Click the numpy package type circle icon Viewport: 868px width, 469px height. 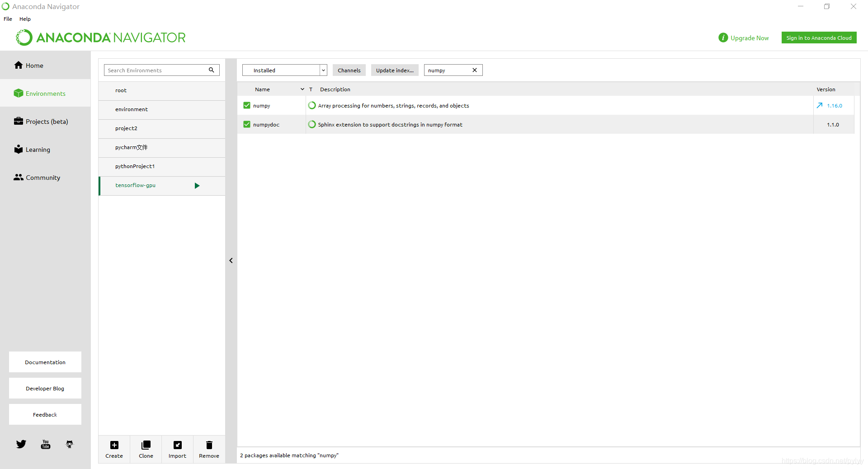coord(312,105)
